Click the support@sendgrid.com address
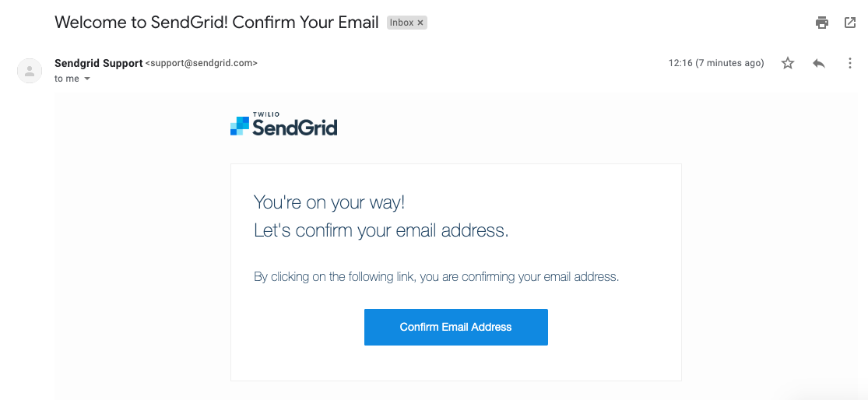 tap(202, 63)
